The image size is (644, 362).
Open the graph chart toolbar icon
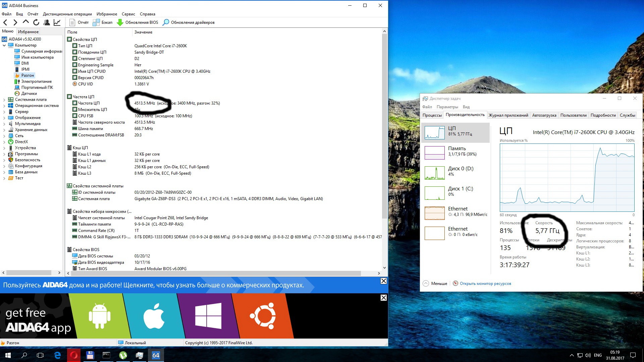pos(57,22)
